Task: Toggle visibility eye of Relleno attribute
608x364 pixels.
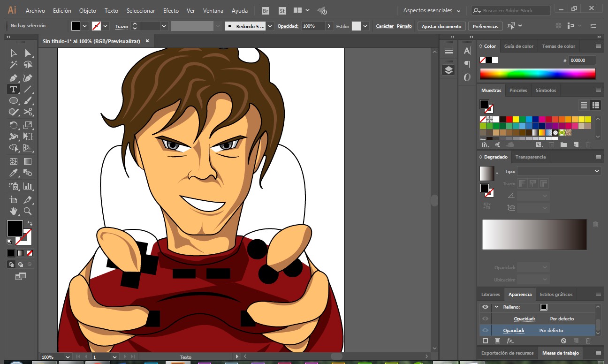Action: pos(485,307)
